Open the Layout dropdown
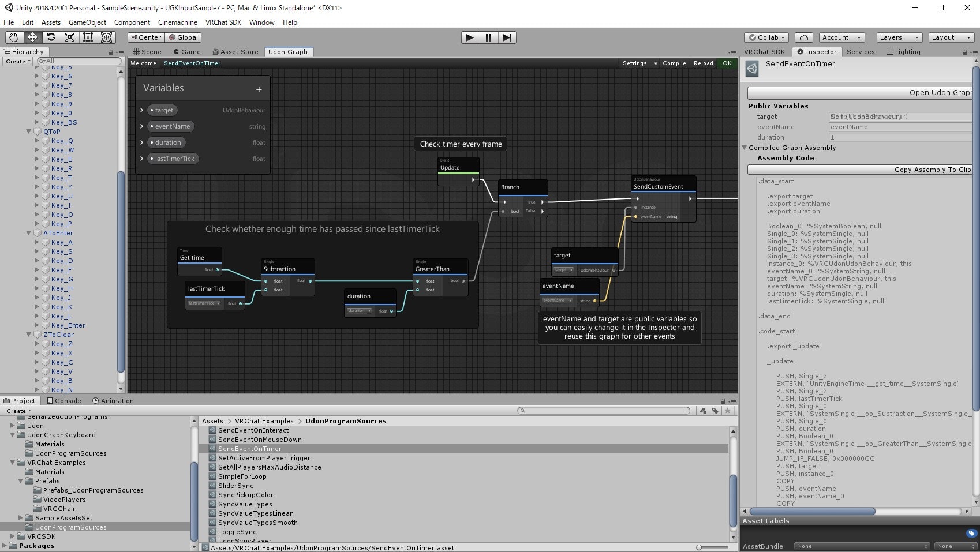This screenshot has height=552, width=980. [952, 37]
